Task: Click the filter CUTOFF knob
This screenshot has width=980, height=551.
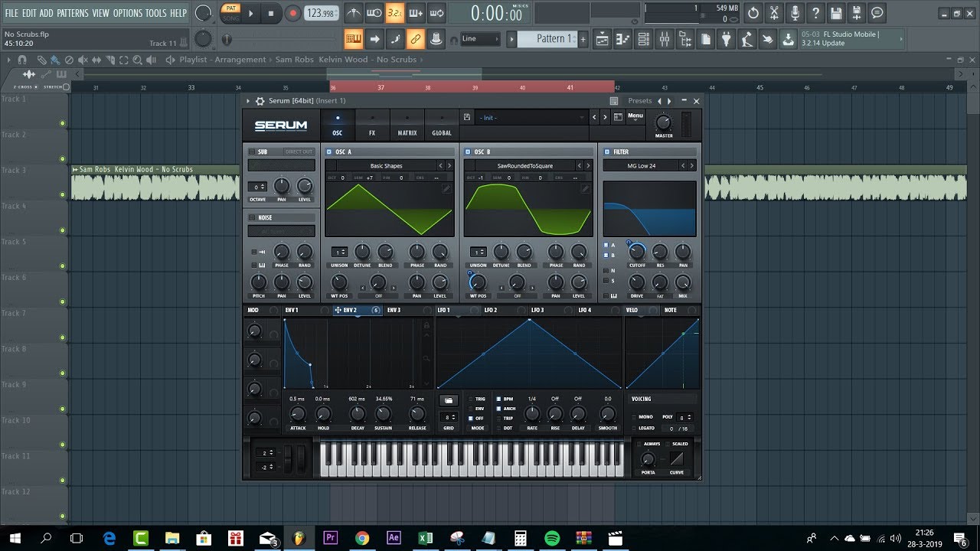Action: tap(637, 252)
